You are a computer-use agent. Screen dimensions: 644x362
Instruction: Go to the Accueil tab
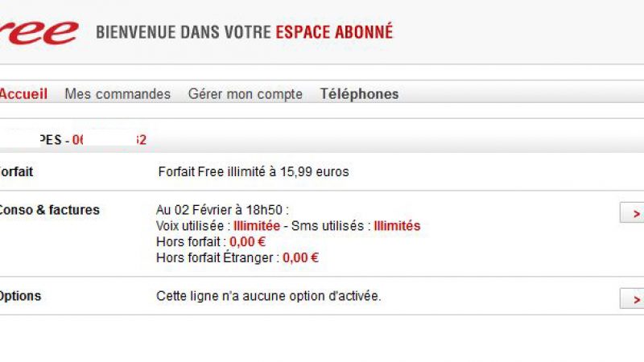(23, 94)
